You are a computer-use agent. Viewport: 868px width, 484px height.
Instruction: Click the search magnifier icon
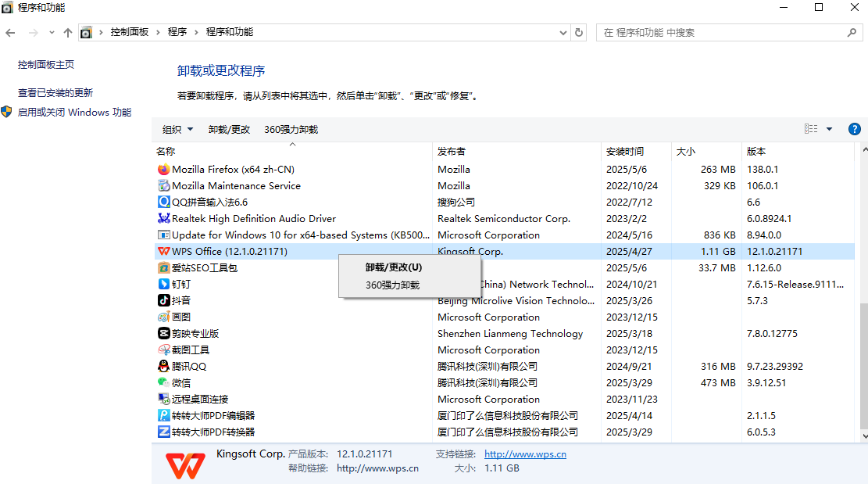click(852, 33)
